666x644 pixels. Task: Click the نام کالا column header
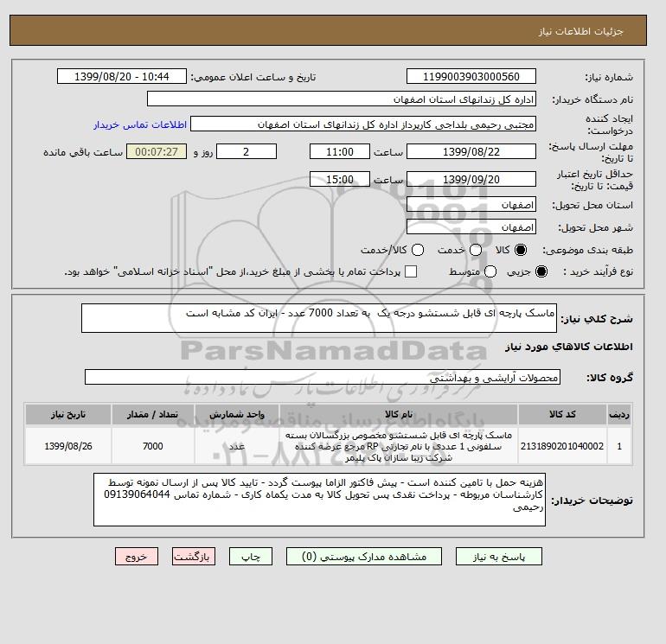pyautogui.click(x=399, y=414)
